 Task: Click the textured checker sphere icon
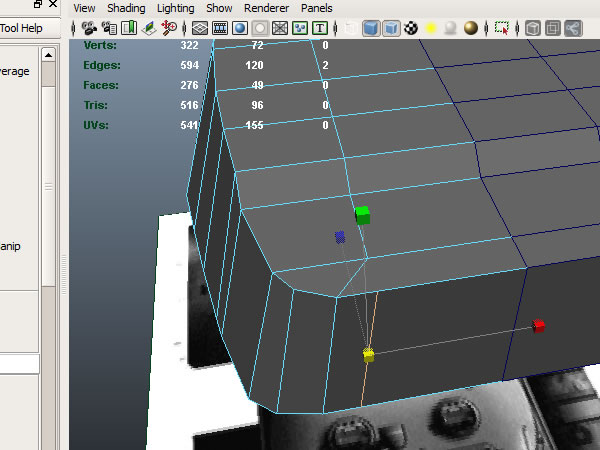[412, 28]
